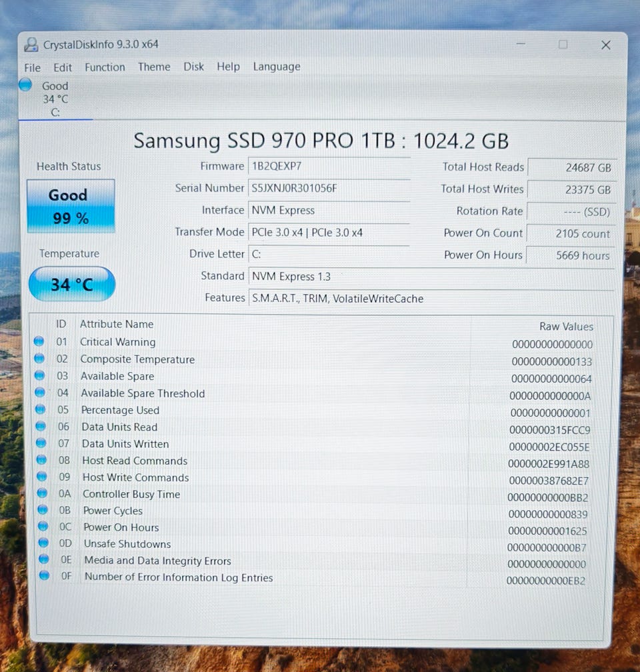Image resolution: width=640 pixels, height=672 pixels.
Task: Click the ID column header
Action: tap(61, 324)
